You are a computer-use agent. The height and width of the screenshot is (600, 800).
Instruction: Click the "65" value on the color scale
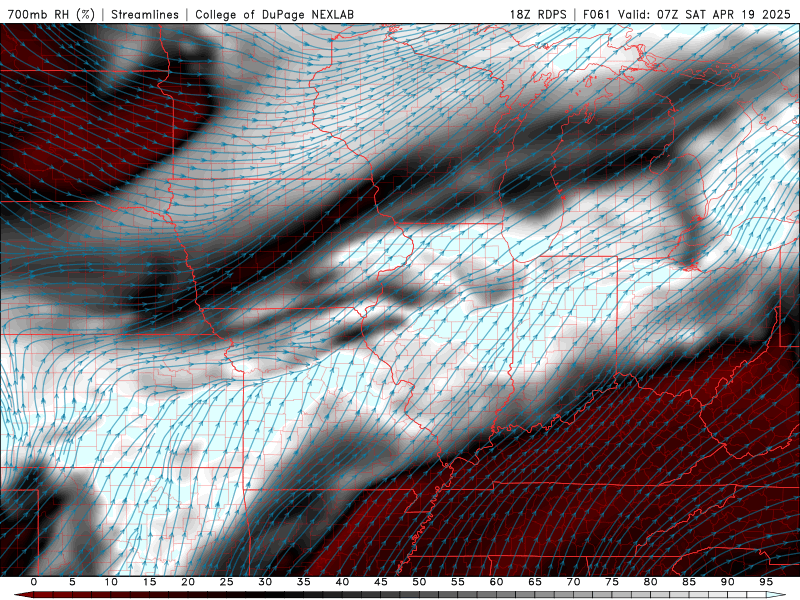[x=535, y=582]
